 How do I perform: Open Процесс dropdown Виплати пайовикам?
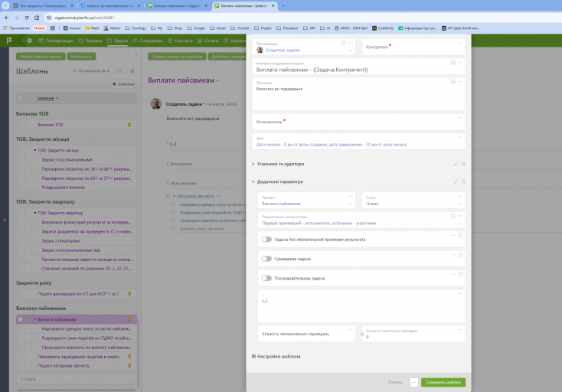click(306, 201)
